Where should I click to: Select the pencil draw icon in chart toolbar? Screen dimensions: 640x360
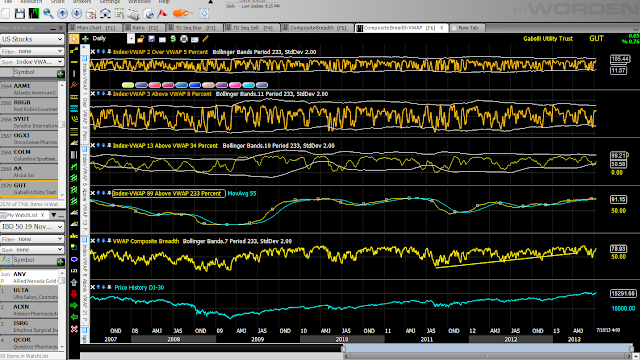(205, 39)
